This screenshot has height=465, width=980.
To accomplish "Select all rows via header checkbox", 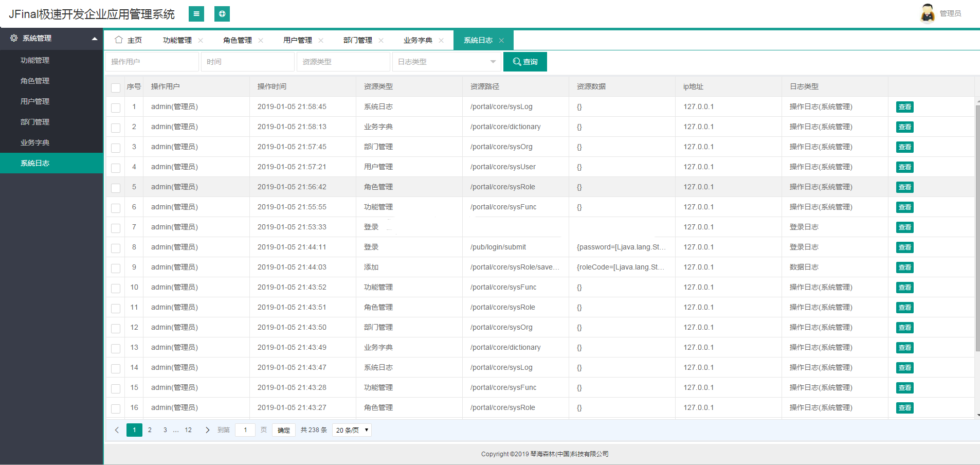I will tap(115, 88).
